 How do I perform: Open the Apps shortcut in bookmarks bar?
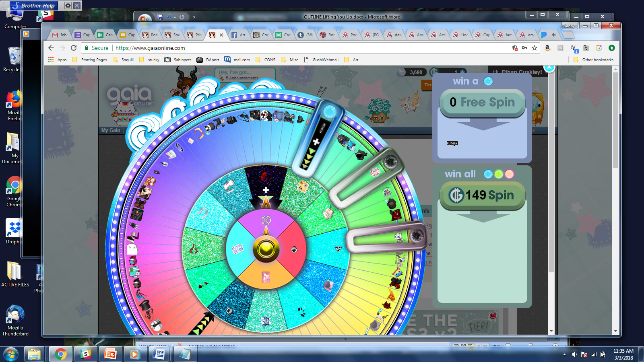click(57, 60)
